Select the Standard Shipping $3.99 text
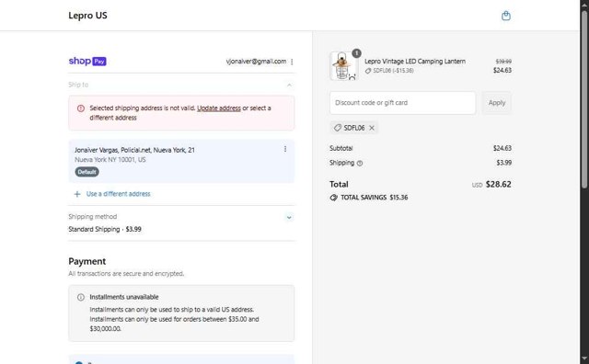This screenshot has width=589, height=364. 105,229
